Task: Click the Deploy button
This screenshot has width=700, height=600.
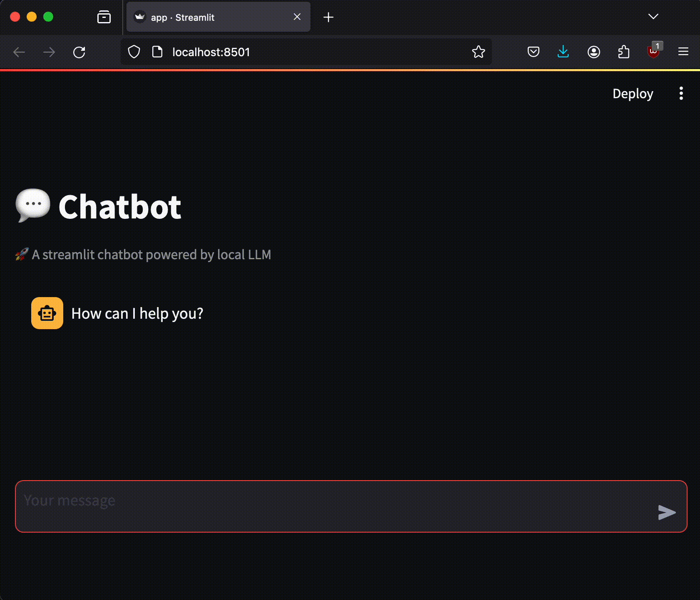Action: coord(633,94)
